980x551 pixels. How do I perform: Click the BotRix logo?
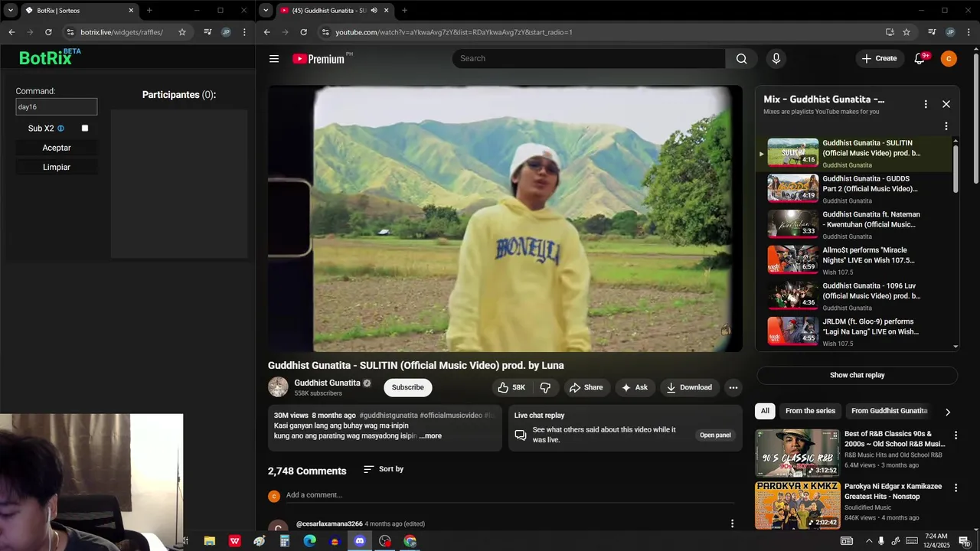[49, 57]
